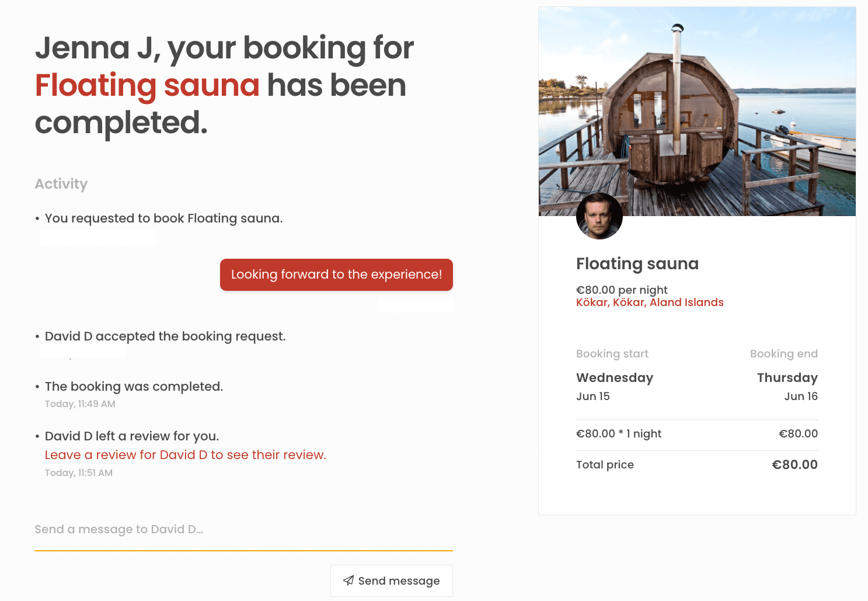This screenshot has height=601, width=868.
Task: Click the Today, 11:49 AM timestamp
Action: 80,404
